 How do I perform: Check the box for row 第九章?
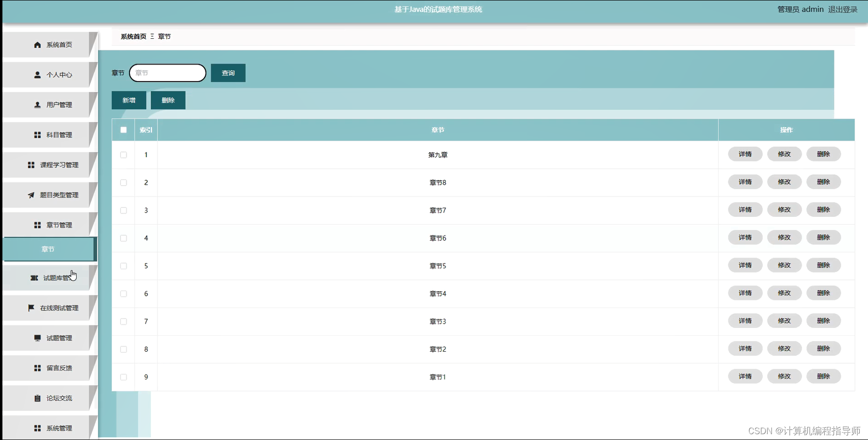124,155
